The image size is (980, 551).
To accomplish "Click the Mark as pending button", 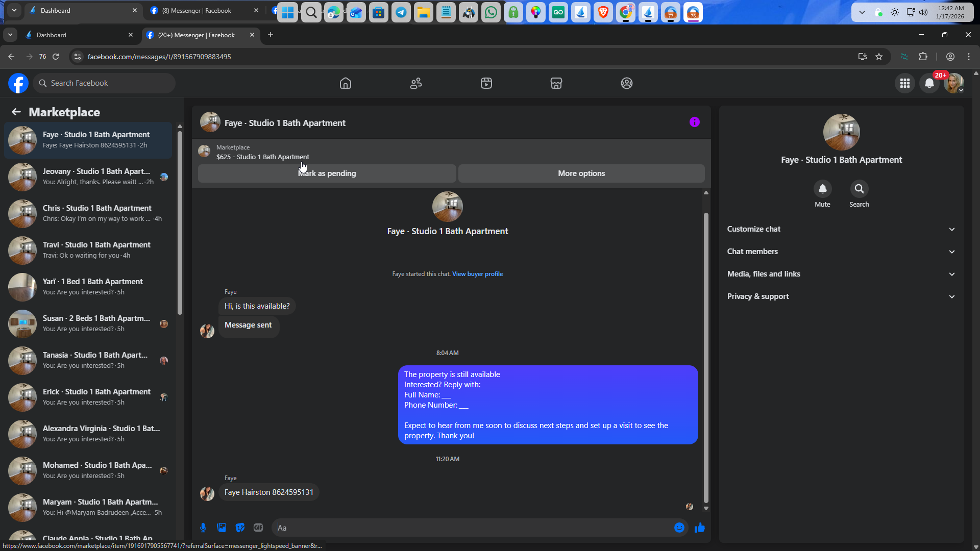I will click(x=327, y=173).
